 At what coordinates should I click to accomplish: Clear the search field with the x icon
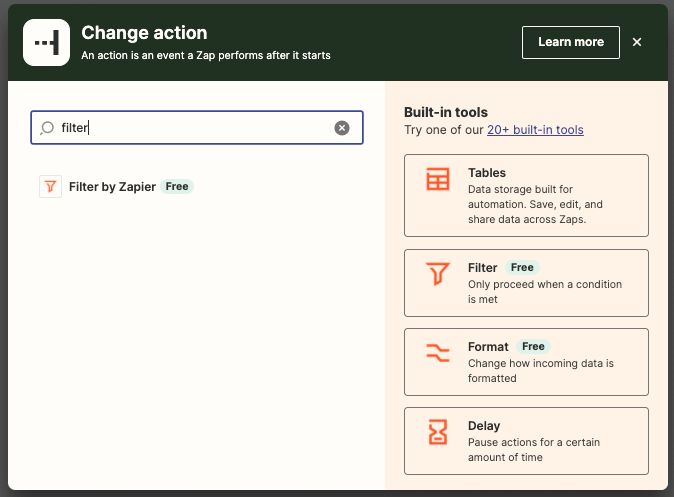tap(342, 128)
